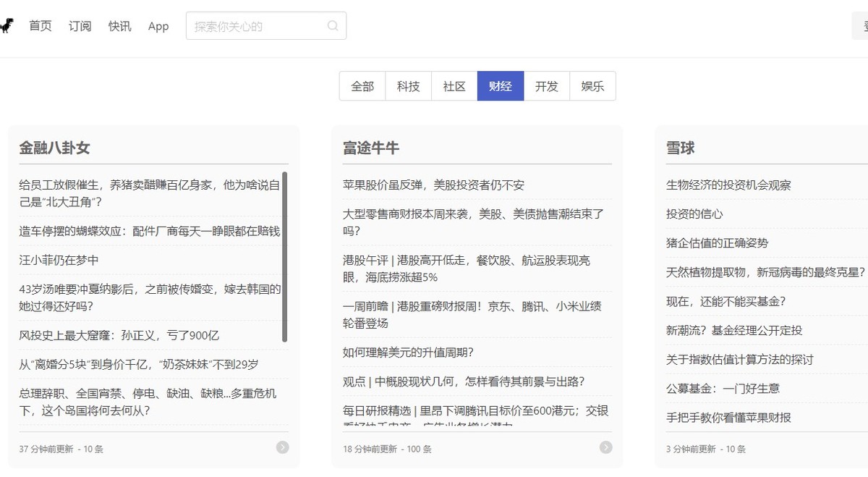The width and height of the screenshot is (868, 477).
Task: Click the 3 分钟前更新 - 10 条 footer text
Action: [x=706, y=449]
